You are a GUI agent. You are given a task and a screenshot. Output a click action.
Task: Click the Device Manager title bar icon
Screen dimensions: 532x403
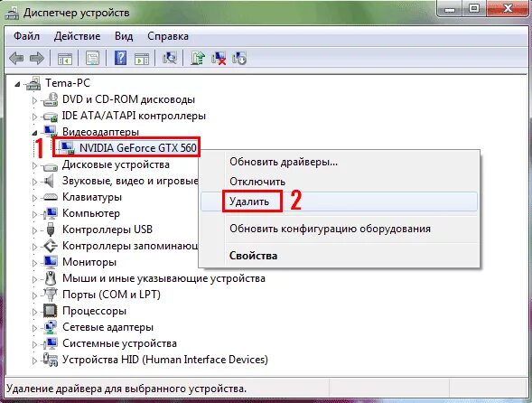click(11, 13)
